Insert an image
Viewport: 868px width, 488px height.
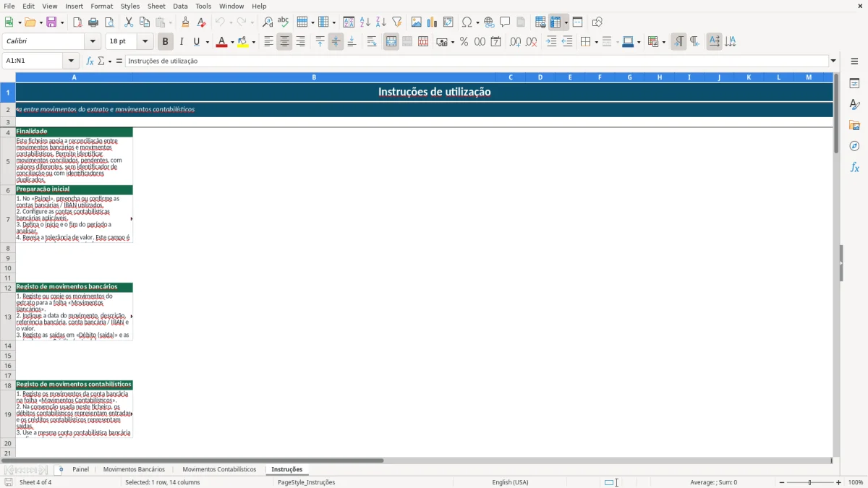pos(417,22)
